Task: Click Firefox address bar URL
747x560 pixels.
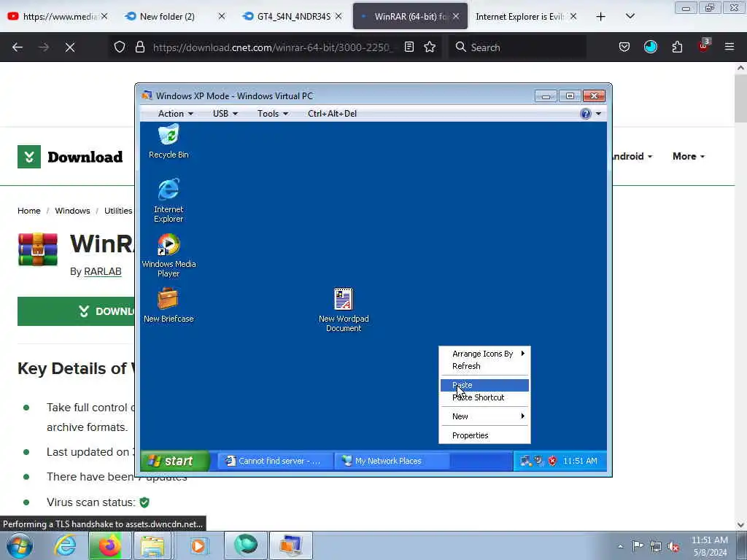Action: tap(273, 47)
